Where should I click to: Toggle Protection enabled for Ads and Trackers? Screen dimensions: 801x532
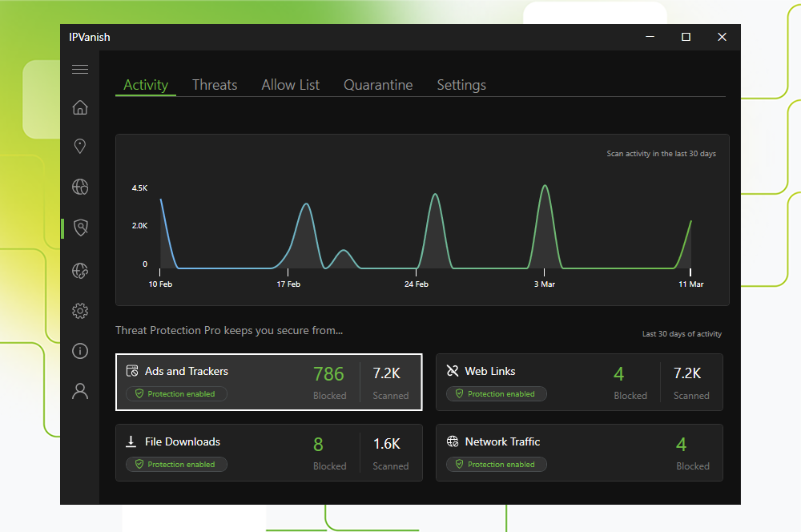click(x=176, y=393)
